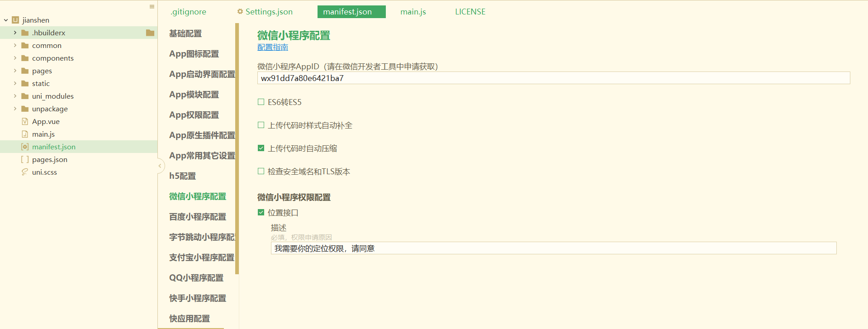Screen dimensions: 868x329
Task: Collapse the sidebar with the arrow handle
Action: pyautogui.click(x=160, y=166)
